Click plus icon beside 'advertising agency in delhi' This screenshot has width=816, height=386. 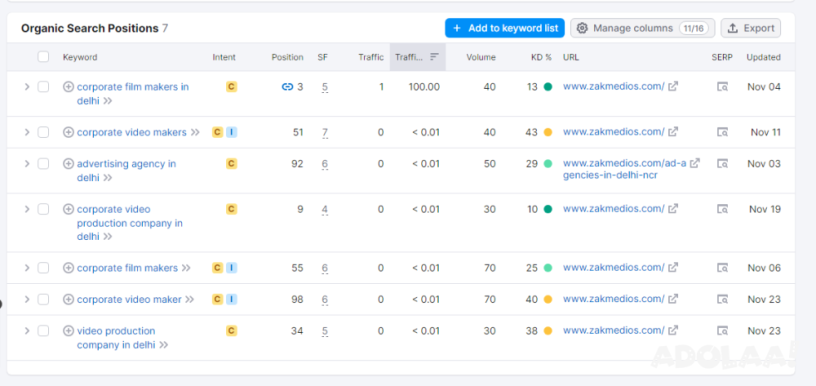pos(68,164)
